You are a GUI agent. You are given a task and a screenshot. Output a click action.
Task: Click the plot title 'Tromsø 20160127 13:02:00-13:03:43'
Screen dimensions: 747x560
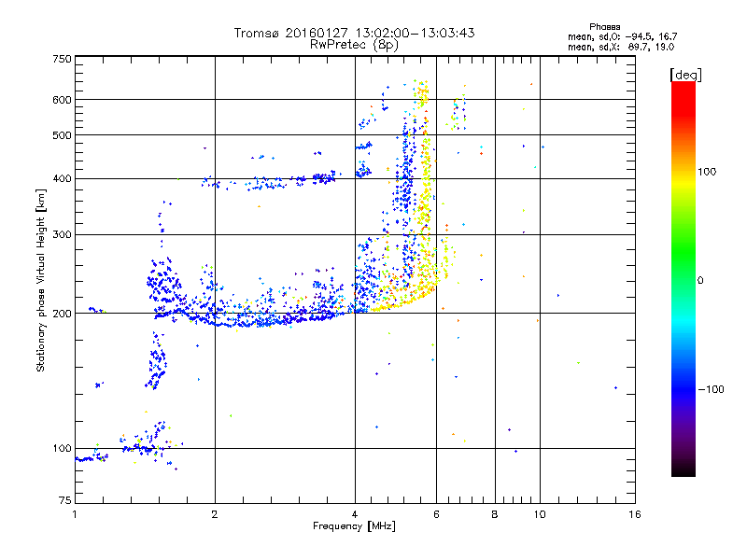[355, 33]
